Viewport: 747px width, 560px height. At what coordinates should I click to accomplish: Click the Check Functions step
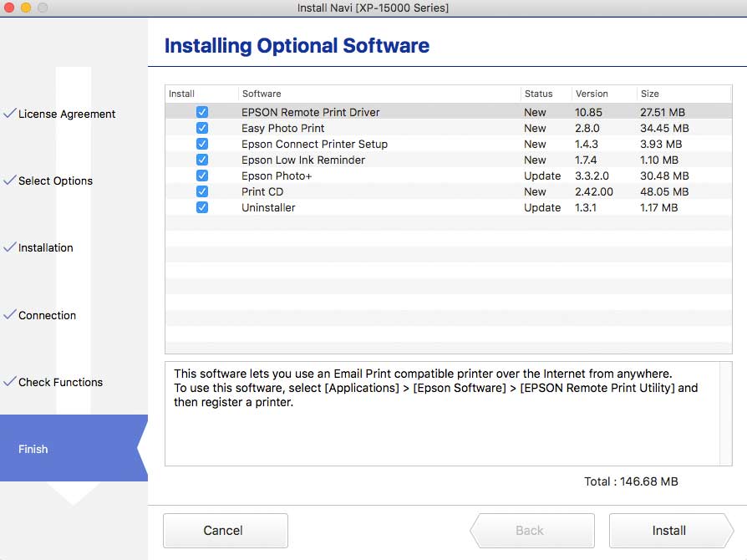click(60, 382)
